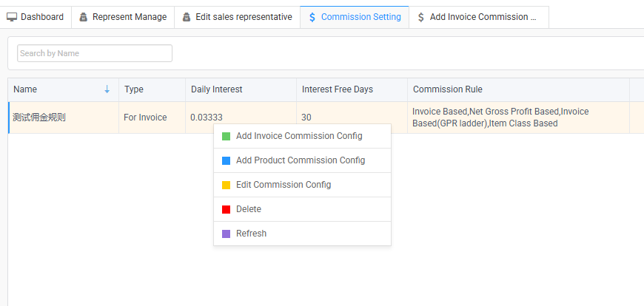Click the Add Invoice Commission dollar icon
Image resolution: width=644 pixels, height=306 pixels.
[x=421, y=17]
